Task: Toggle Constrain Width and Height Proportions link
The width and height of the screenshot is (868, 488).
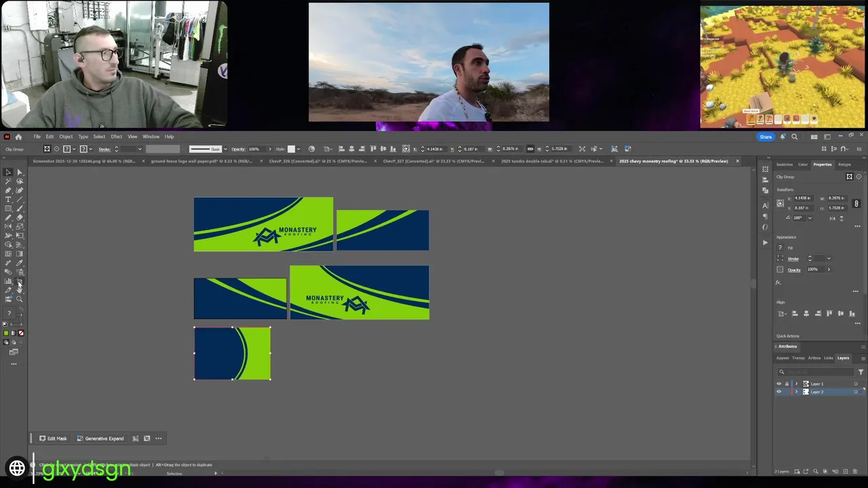Action: [856, 203]
